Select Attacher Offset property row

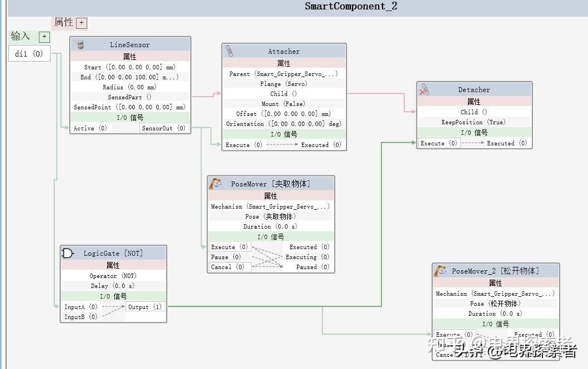coord(284,114)
